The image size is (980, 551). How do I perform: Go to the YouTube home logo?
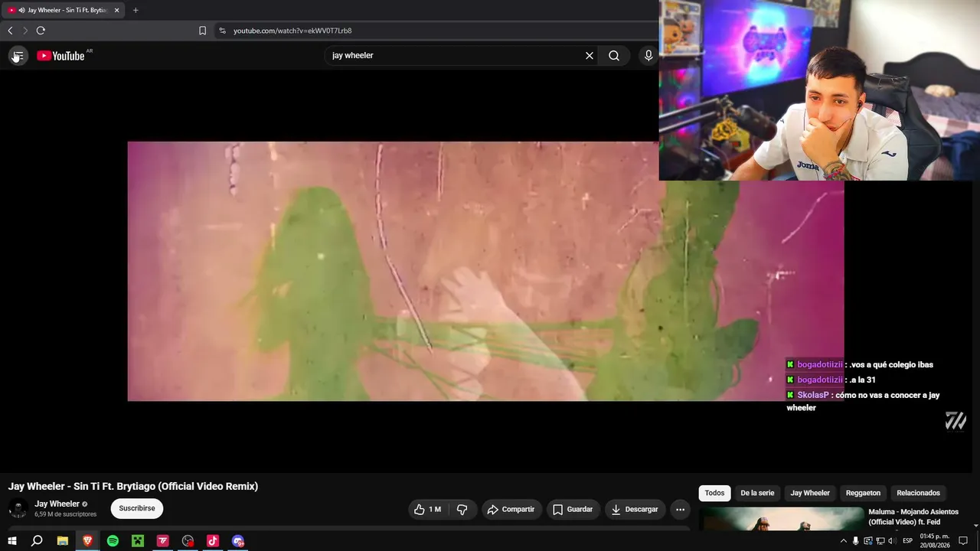pyautogui.click(x=60, y=56)
